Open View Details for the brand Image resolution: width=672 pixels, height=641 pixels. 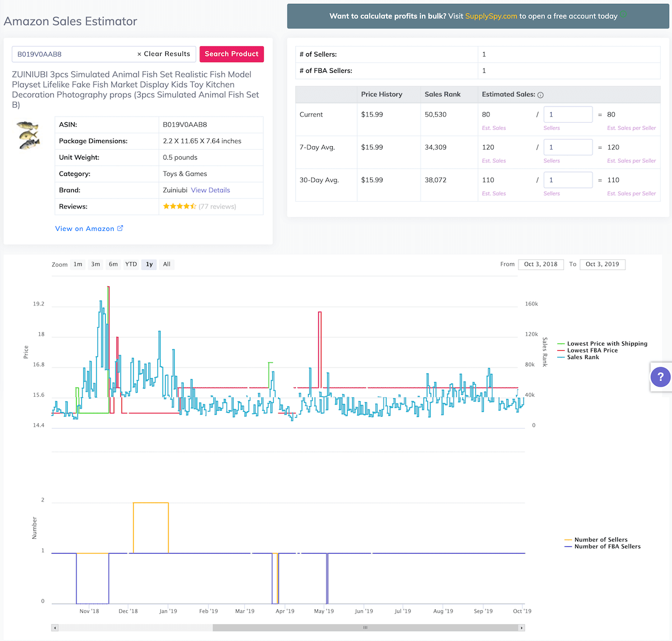coord(211,190)
